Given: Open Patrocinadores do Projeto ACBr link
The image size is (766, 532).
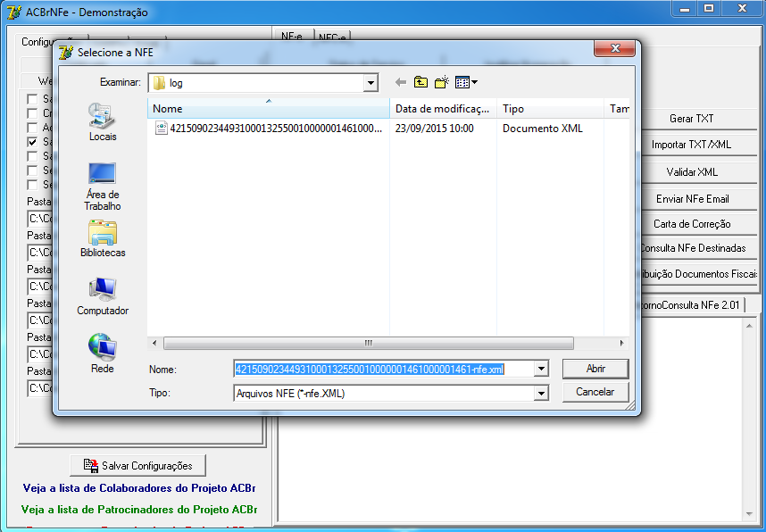Looking at the screenshot, I should [x=138, y=510].
